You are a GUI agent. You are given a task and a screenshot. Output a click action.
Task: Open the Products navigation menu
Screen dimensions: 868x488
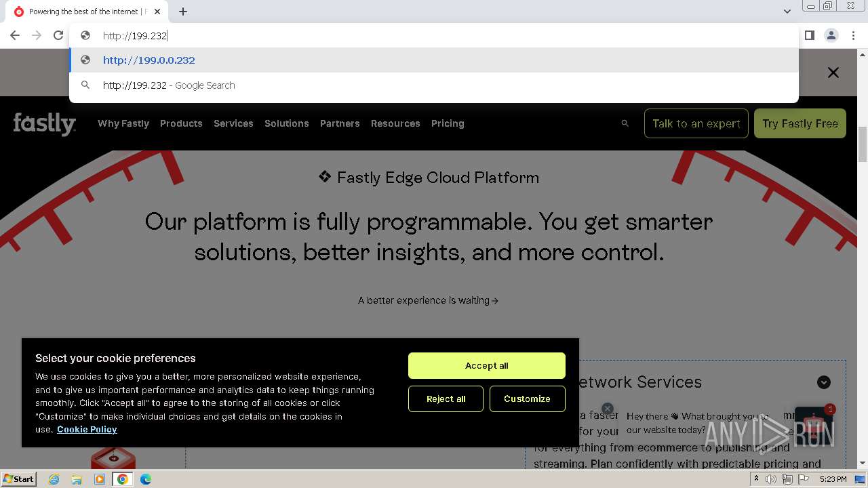181,123
